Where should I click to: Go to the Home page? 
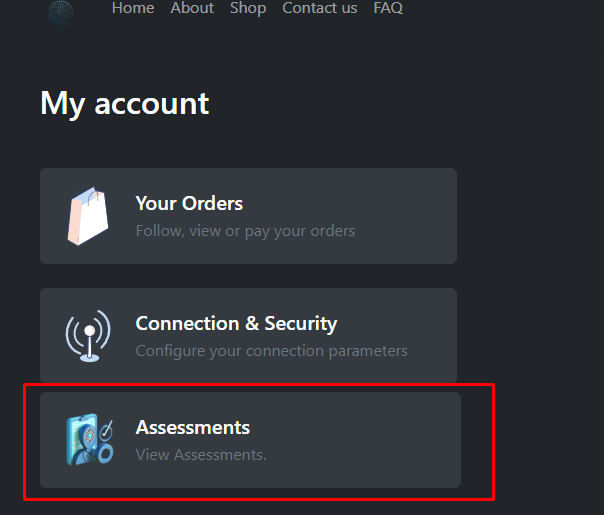[133, 8]
